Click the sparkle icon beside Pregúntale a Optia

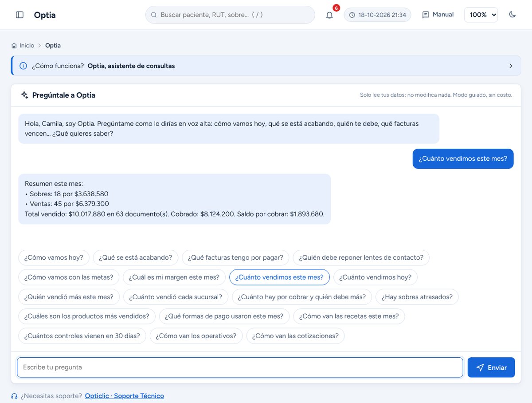24,95
